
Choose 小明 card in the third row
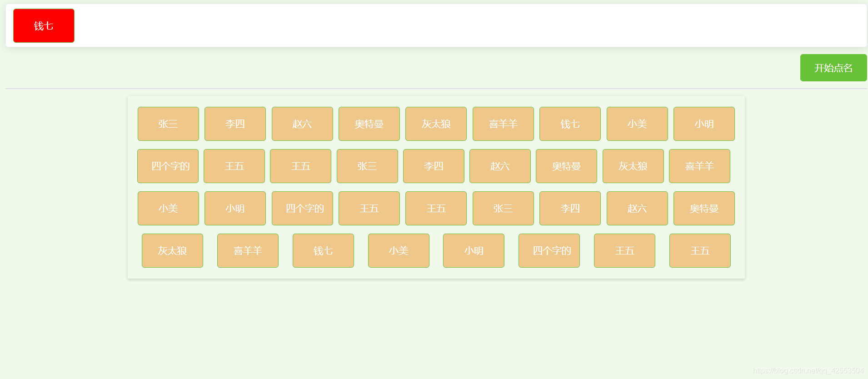235,208
